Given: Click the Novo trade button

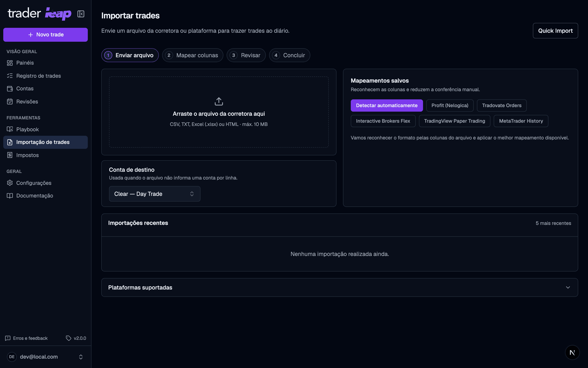Looking at the screenshot, I should 46,35.
